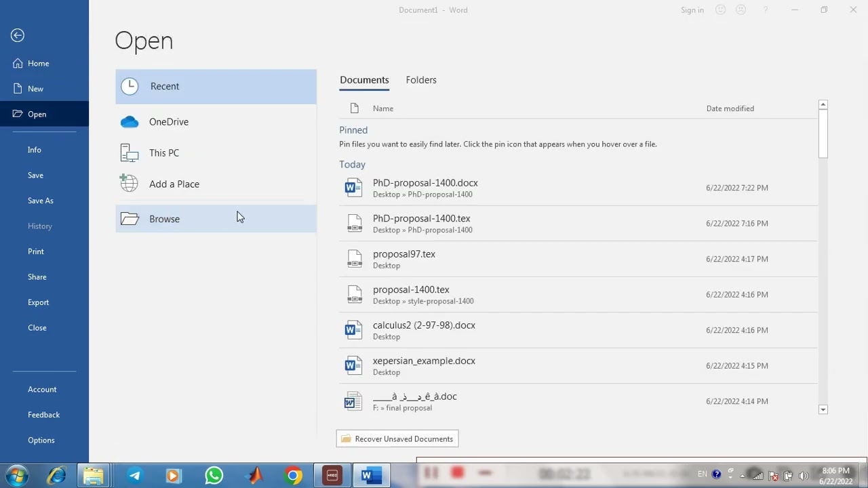
Task: Open proposal97.tex
Action: click(x=578, y=259)
